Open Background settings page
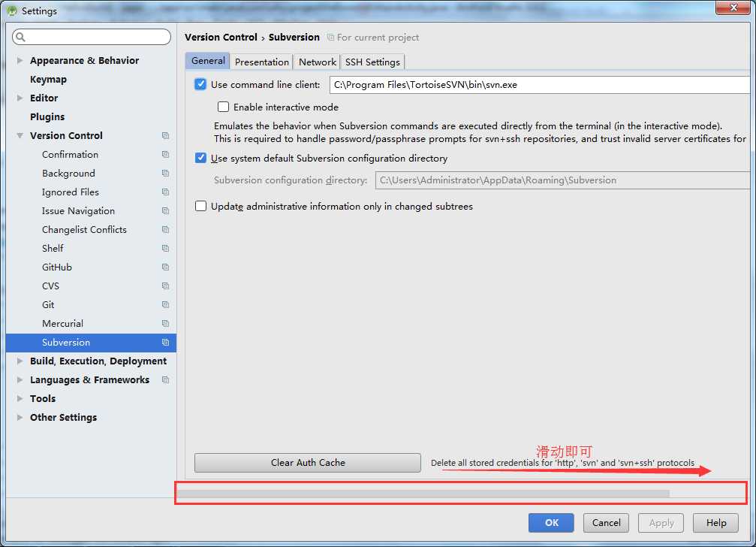 click(x=68, y=173)
